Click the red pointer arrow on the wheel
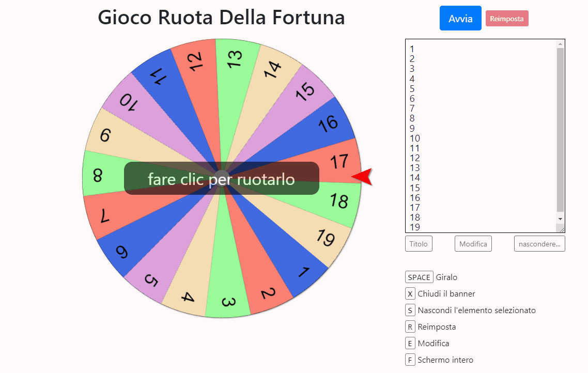The height and width of the screenshot is (373, 588). pyautogui.click(x=362, y=177)
